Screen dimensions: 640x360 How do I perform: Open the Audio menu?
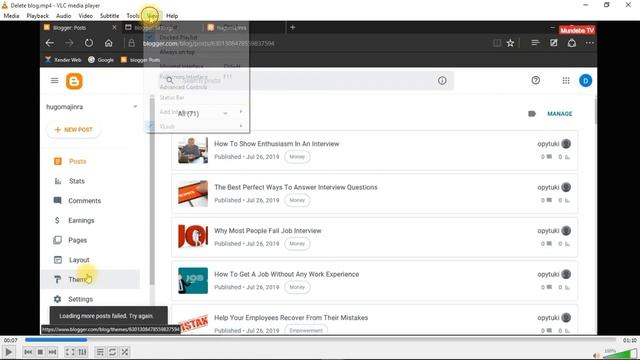(63, 16)
